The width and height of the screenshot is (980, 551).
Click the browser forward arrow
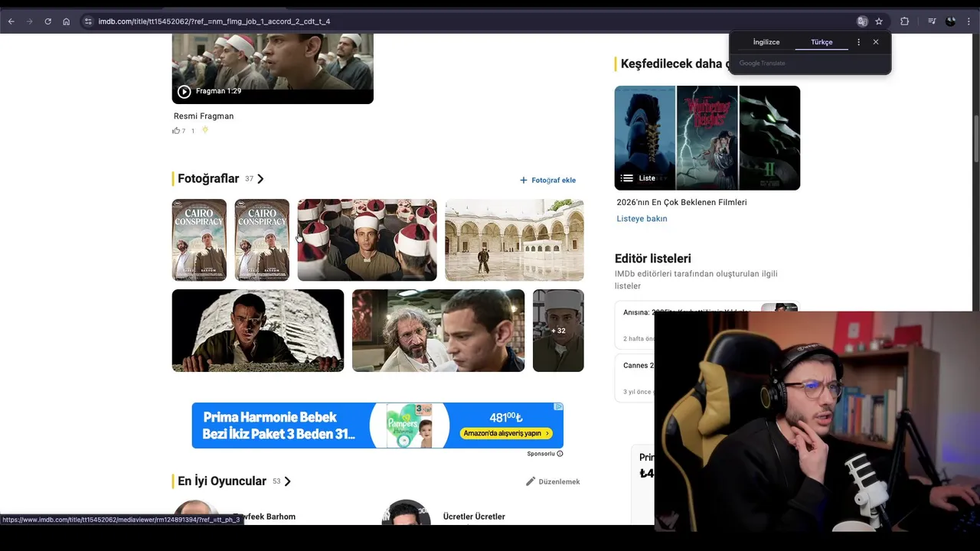(29, 21)
